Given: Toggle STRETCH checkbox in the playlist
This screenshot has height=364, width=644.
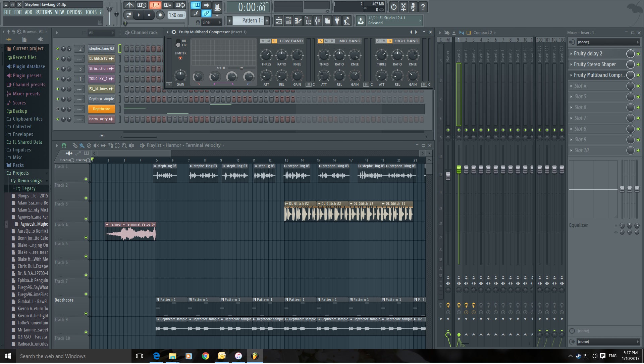Looking at the screenshot, I should click(88, 160).
